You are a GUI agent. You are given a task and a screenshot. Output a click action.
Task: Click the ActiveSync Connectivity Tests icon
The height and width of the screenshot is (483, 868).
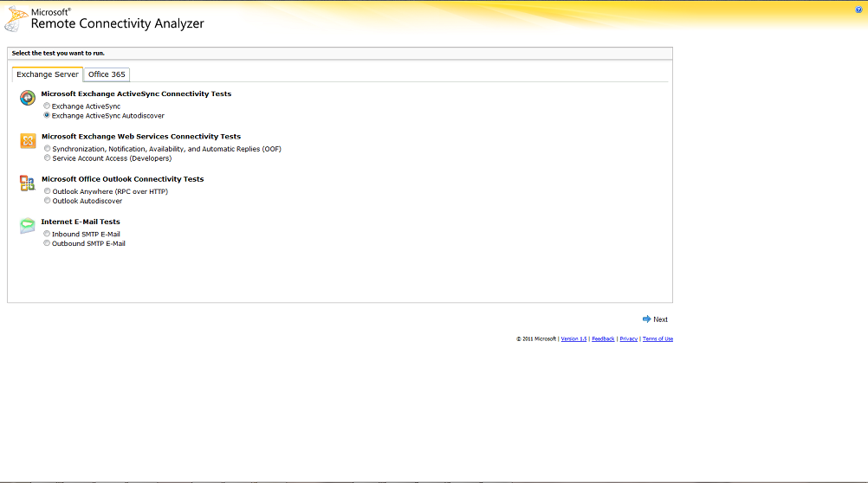(28, 98)
